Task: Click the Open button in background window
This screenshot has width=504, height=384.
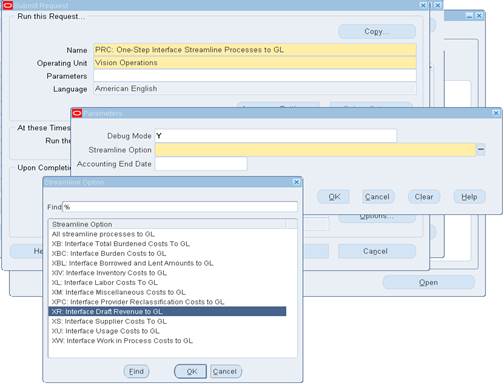Action: 429,282
